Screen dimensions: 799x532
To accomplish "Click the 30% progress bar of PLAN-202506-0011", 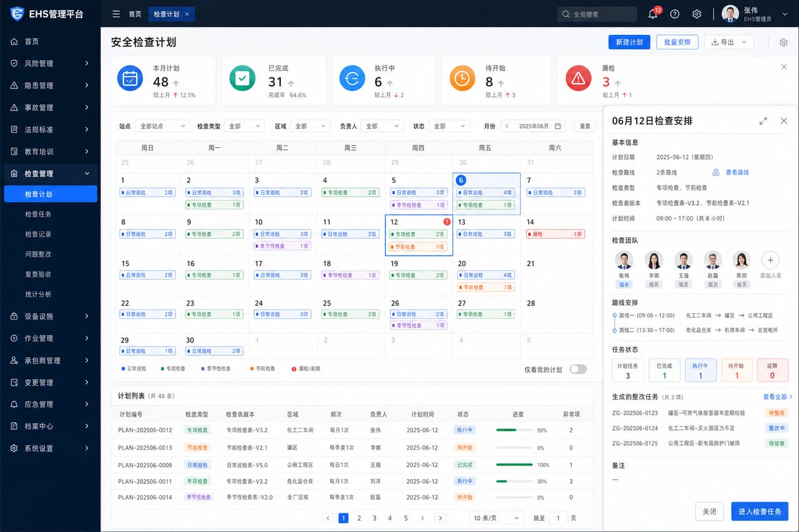I will coord(515,481).
